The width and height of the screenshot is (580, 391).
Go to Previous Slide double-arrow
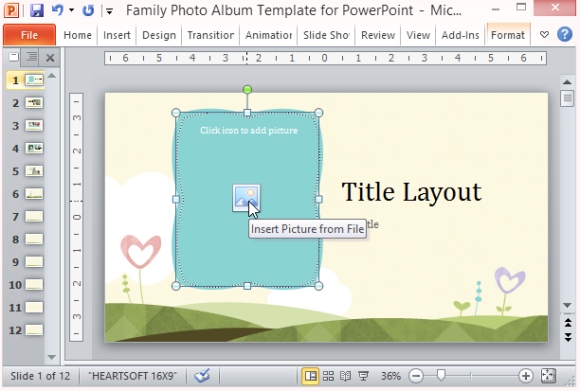[568, 323]
